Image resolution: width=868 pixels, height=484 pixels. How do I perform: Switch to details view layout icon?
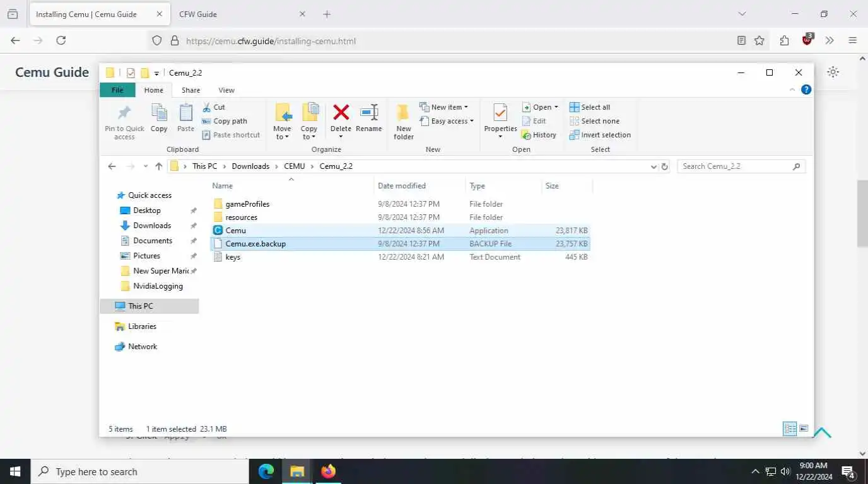point(790,429)
